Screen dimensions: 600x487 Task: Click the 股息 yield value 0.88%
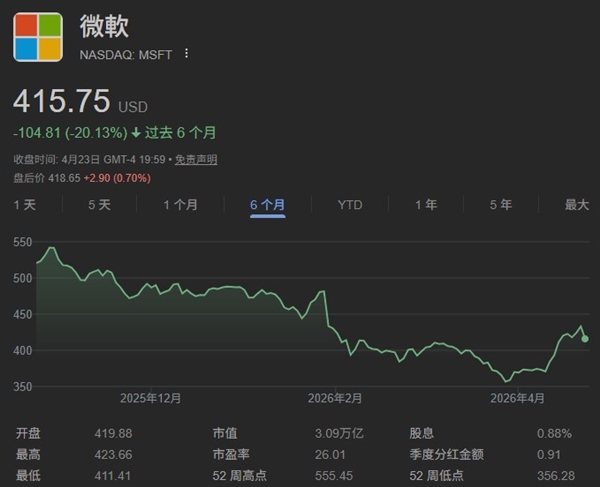pyautogui.click(x=553, y=433)
